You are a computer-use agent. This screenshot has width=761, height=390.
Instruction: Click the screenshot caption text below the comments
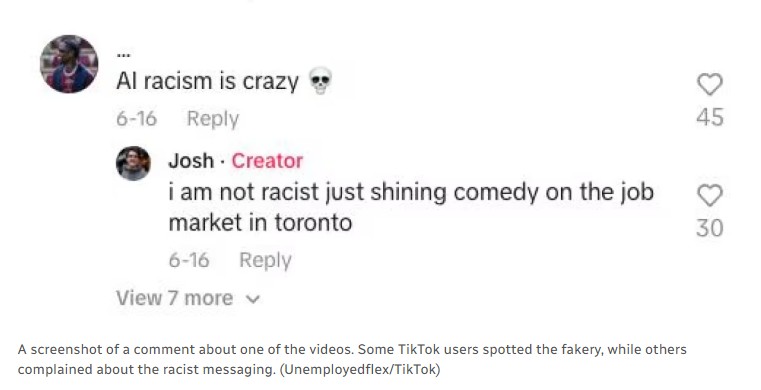[352, 359]
